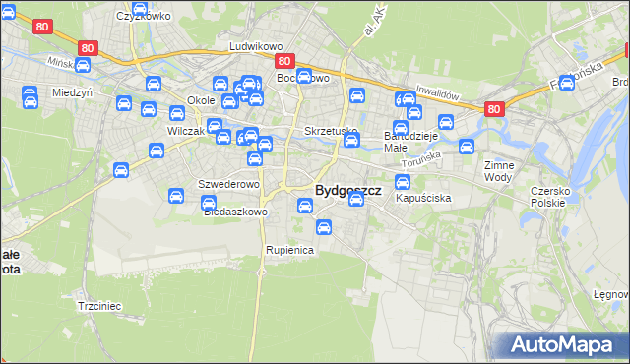Select the car marker on Fordońska street

point(567,83)
